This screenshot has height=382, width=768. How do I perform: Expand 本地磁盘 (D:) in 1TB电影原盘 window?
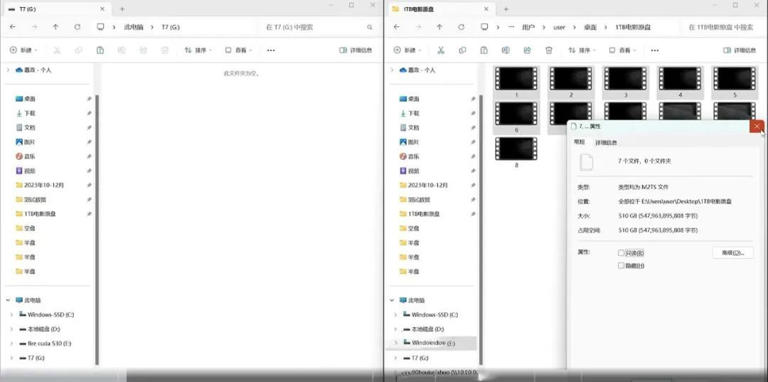[x=396, y=329]
